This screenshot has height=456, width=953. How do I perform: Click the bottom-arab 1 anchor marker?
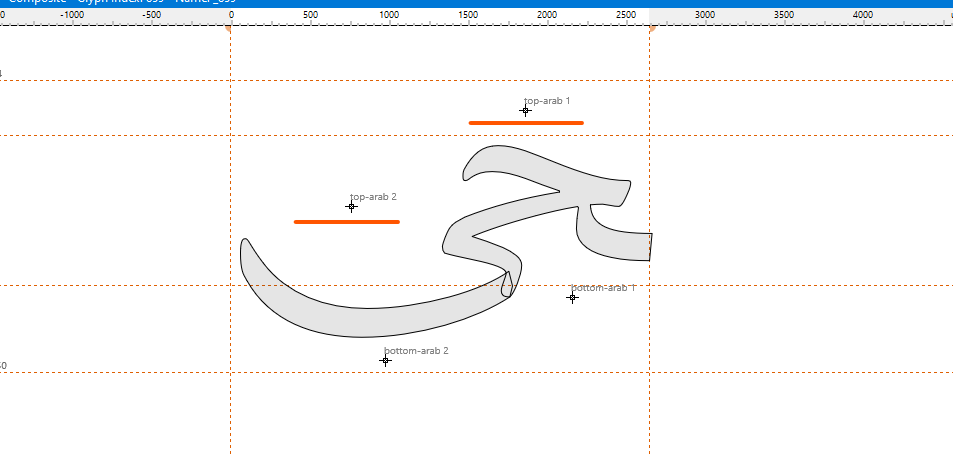573,297
